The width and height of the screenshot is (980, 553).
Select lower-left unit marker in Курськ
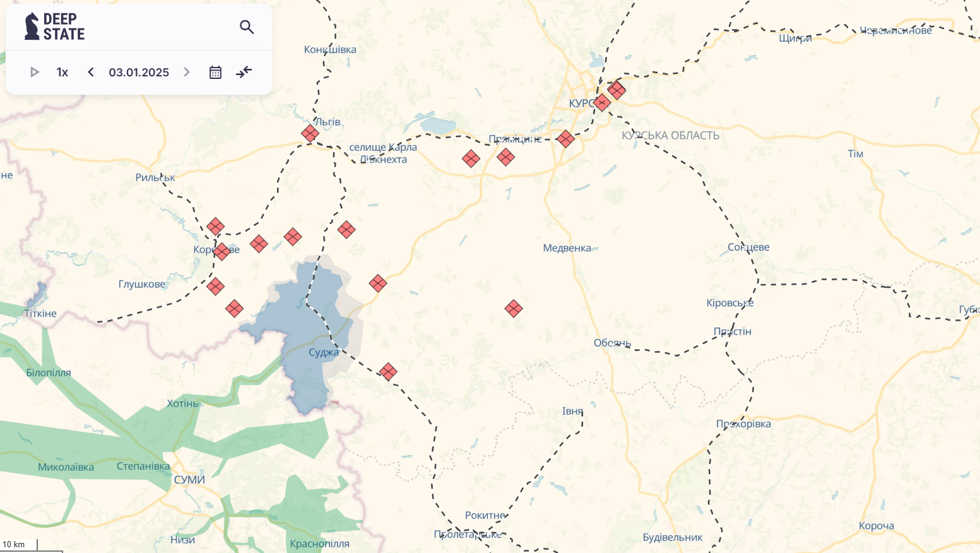point(602,102)
